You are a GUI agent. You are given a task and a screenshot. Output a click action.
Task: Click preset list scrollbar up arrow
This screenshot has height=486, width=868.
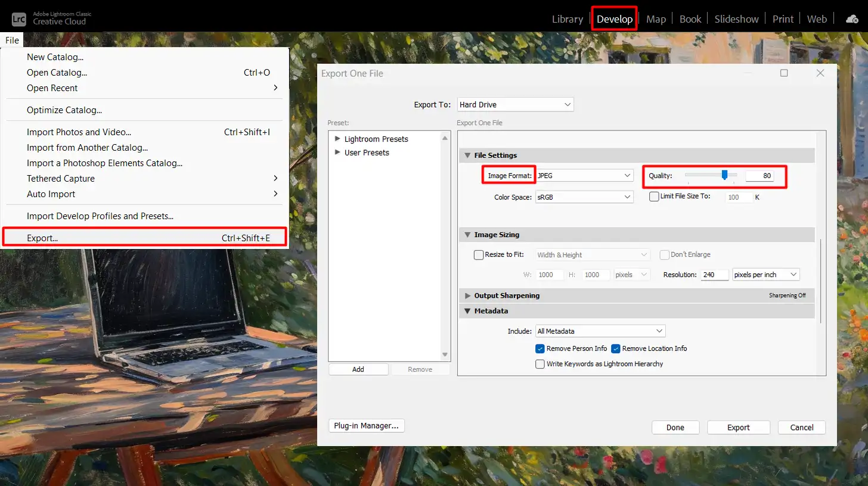point(445,138)
